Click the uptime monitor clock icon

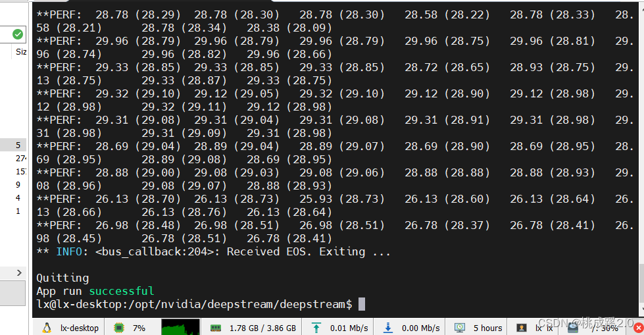coord(460,328)
